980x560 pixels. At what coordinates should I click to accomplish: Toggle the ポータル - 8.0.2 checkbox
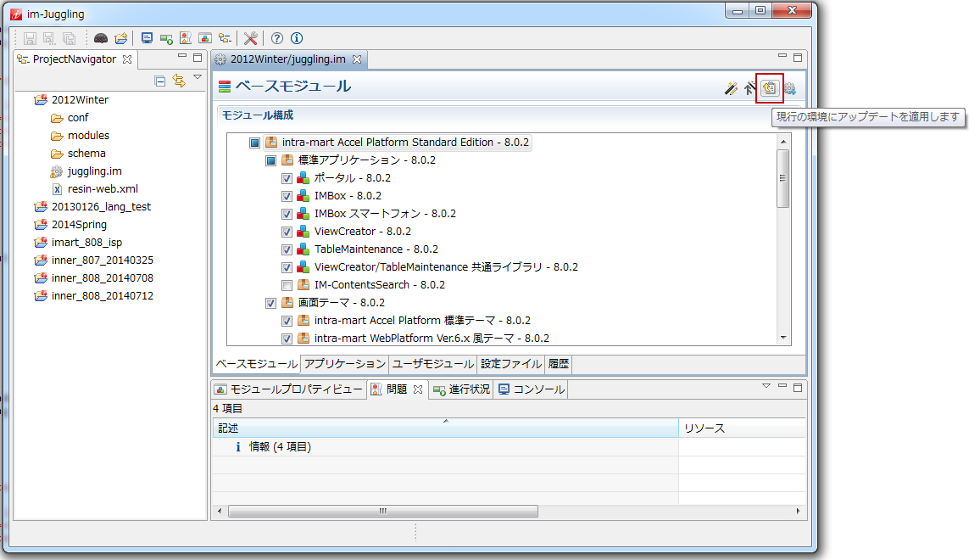(x=287, y=178)
